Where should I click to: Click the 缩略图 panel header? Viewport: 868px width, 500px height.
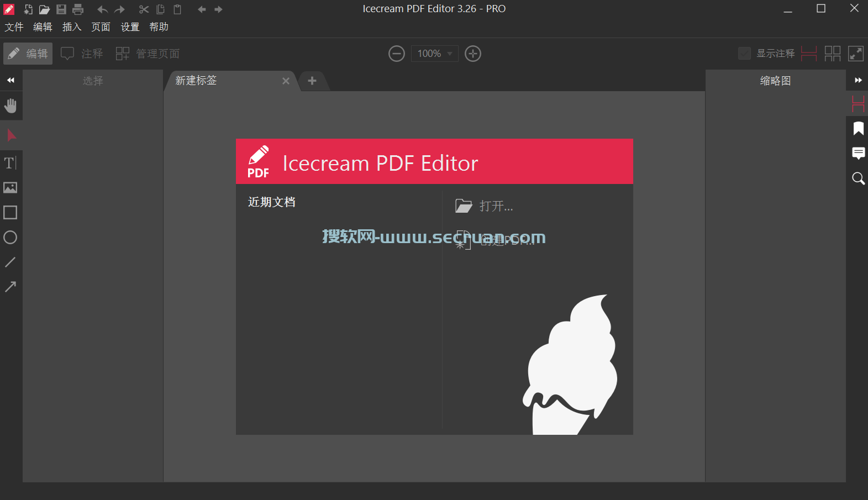click(776, 81)
